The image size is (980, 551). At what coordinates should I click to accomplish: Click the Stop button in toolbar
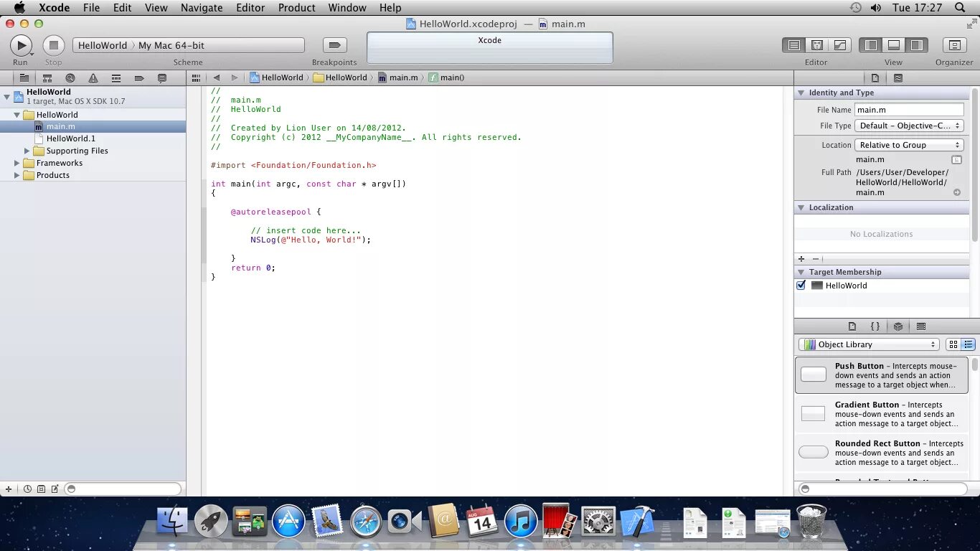click(x=53, y=45)
